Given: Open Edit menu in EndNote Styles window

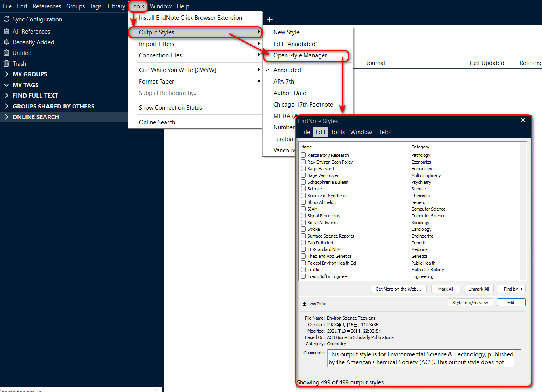Looking at the screenshot, I should tap(321, 132).
